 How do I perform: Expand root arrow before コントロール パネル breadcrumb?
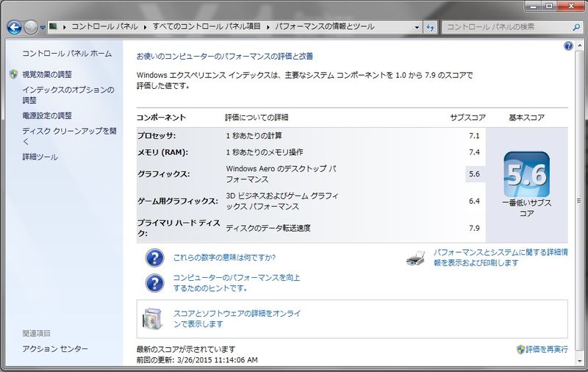click(65, 27)
